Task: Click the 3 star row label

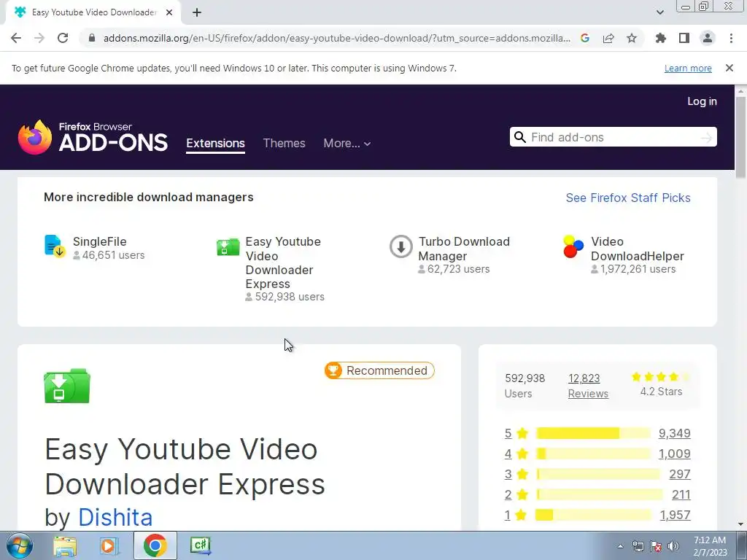Action: 508,474
